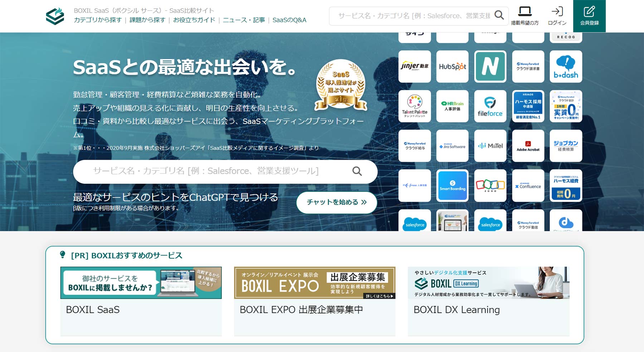Viewport: 644px width, 352px height.
Task: Open the Money Forward クラウド会計 tile
Action: pos(566,106)
